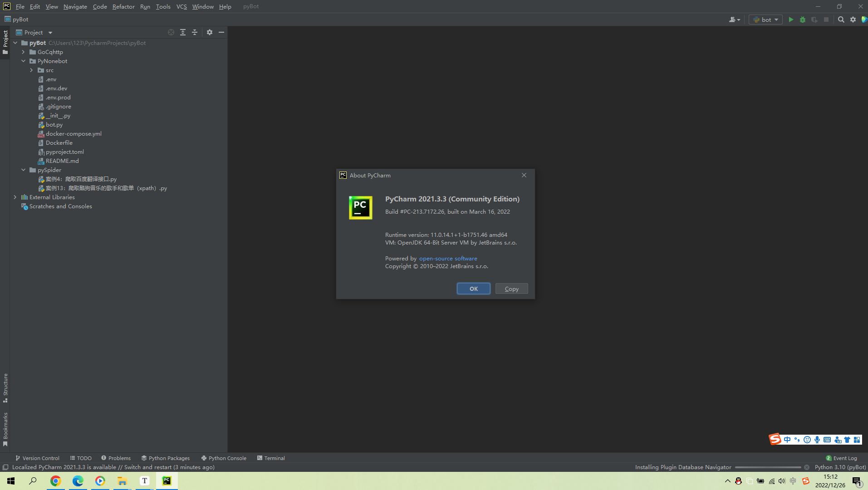The height and width of the screenshot is (490, 868).
Task: Collapse the pyBot root folder
Action: click(15, 43)
